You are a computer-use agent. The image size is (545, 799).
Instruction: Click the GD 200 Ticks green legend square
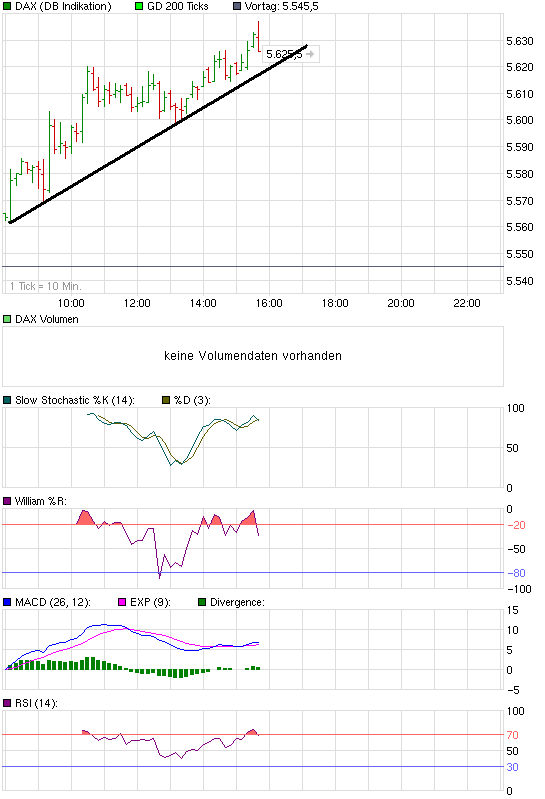(139, 7)
